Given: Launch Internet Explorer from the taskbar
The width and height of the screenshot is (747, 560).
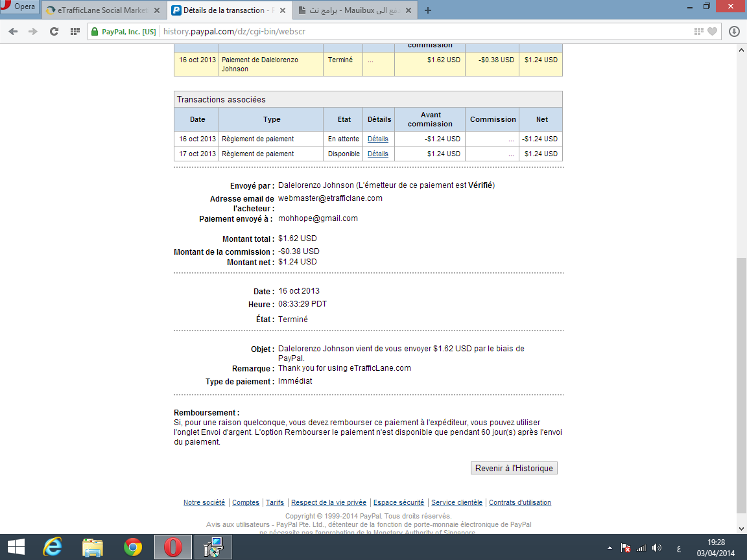Looking at the screenshot, I should tap(53, 547).
